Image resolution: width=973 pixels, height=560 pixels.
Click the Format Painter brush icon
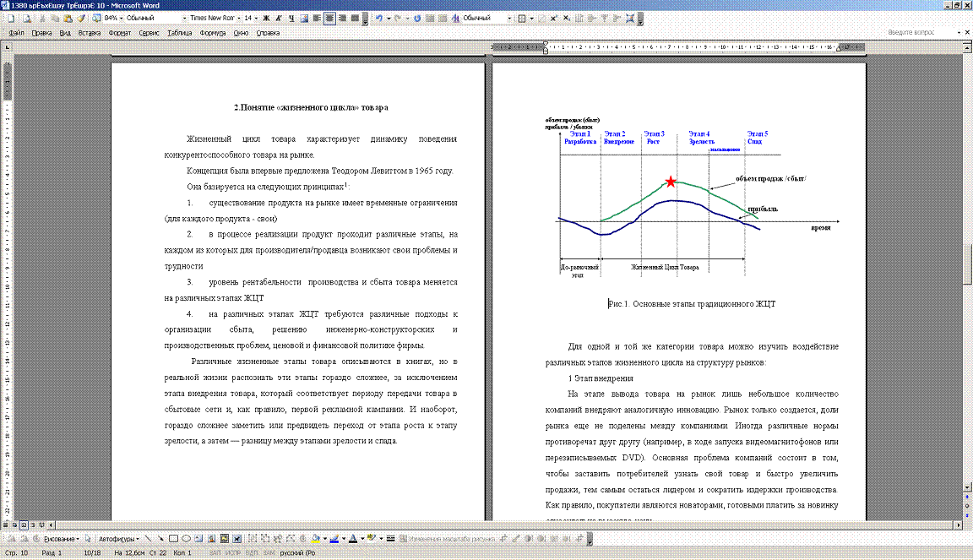click(80, 18)
